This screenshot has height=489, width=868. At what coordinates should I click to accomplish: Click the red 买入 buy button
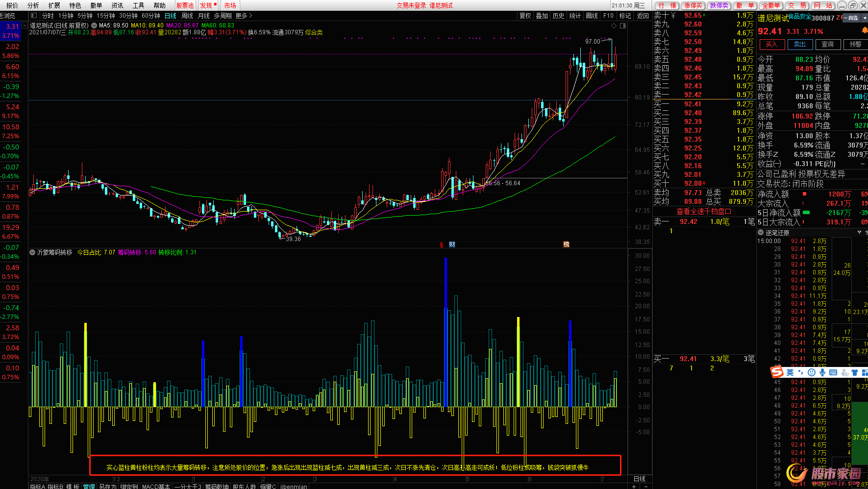point(771,44)
